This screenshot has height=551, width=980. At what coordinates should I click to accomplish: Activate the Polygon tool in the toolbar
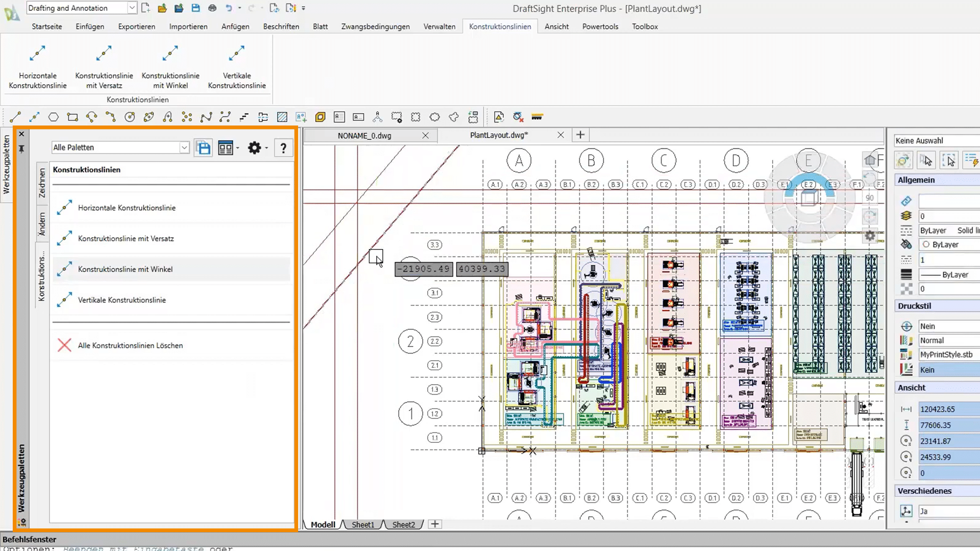click(x=53, y=117)
